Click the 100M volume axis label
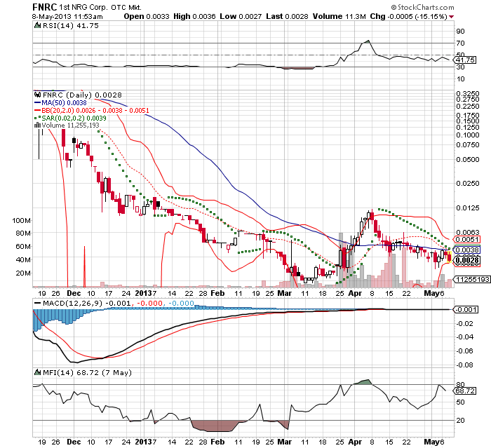The width and height of the screenshot is (491, 448). (x=22, y=220)
